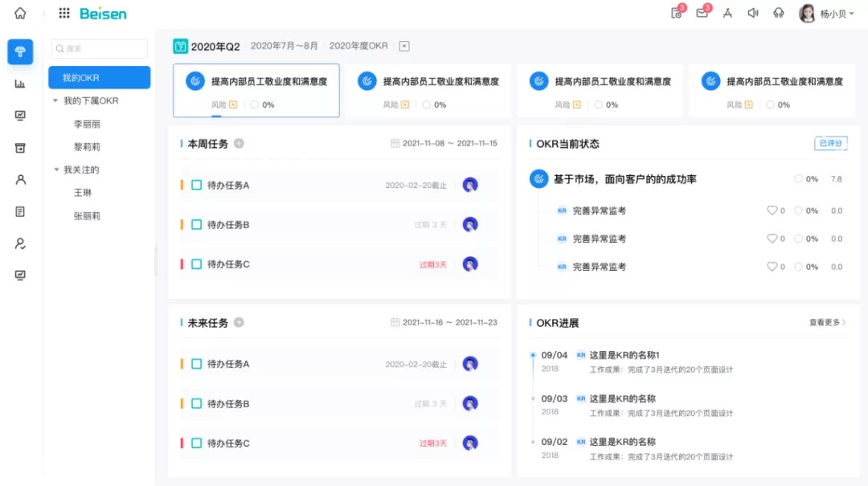Click the objective icon of 基于市场 OKR

pos(538,179)
